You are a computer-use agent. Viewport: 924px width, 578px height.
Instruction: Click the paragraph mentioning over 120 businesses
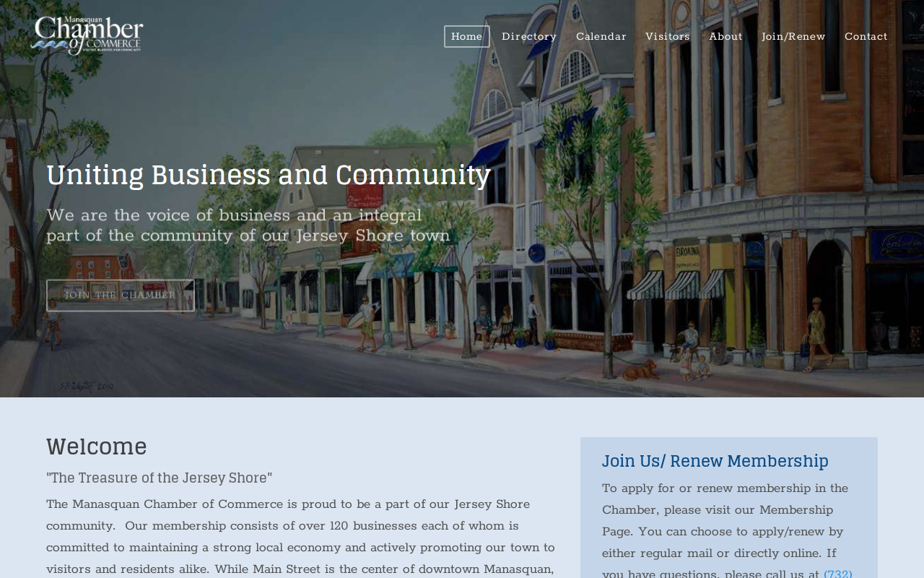pyautogui.click(x=301, y=536)
